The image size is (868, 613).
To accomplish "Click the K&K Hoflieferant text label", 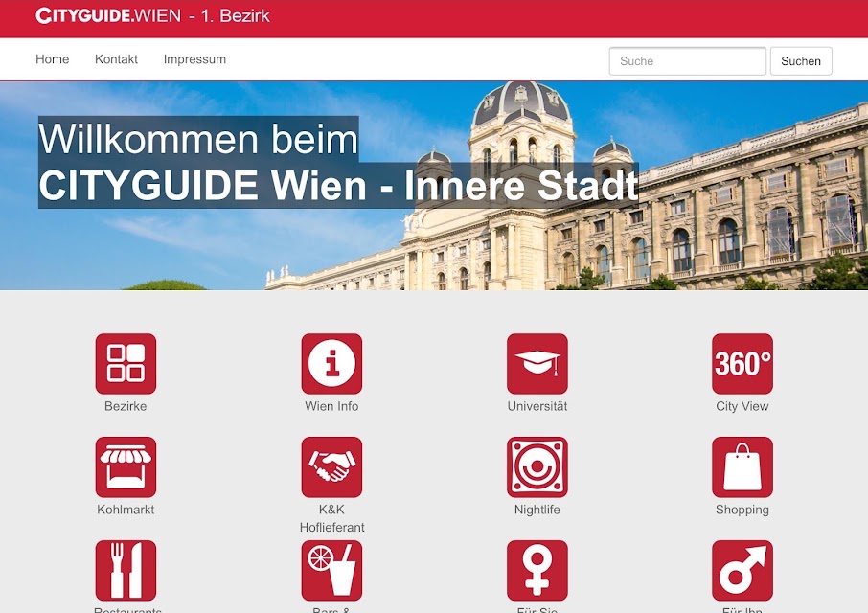I will pyautogui.click(x=331, y=518).
